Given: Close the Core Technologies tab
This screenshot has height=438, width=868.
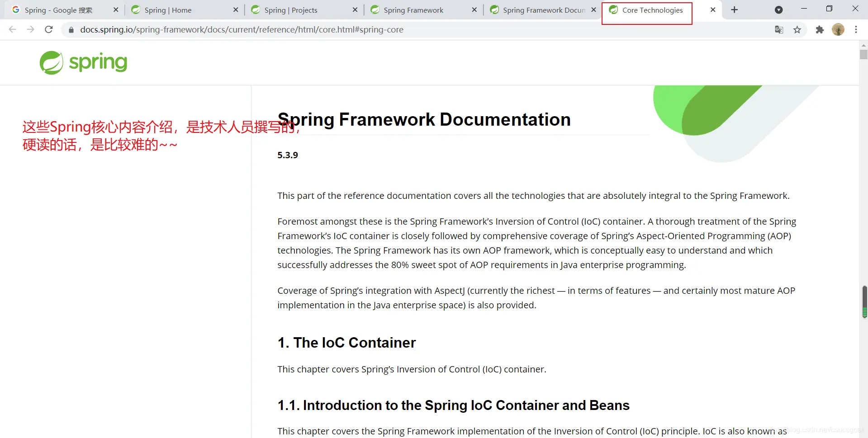Looking at the screenshot, I should [x=713, y=10].
